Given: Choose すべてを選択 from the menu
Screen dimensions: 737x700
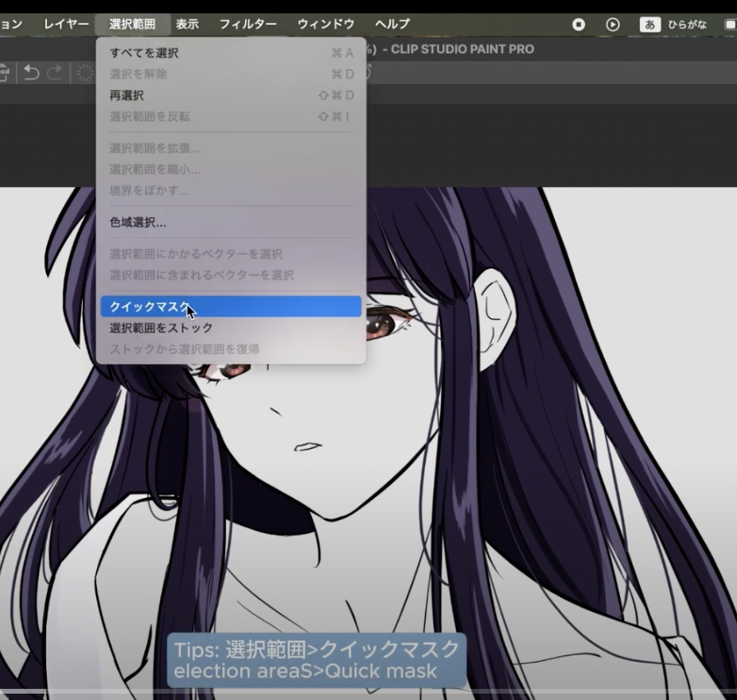Looking at the screenshot, I should tap(231, 53).
